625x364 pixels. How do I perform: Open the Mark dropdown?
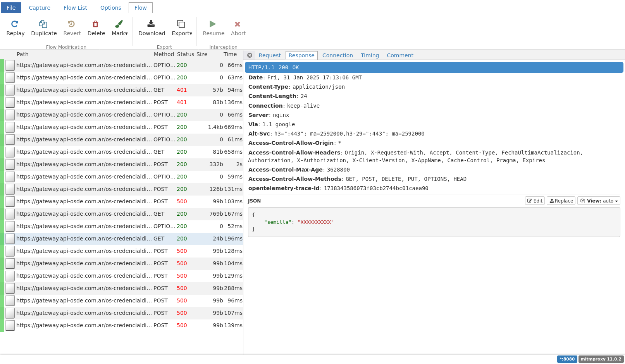pyautogui.click(x=120, y=28)
